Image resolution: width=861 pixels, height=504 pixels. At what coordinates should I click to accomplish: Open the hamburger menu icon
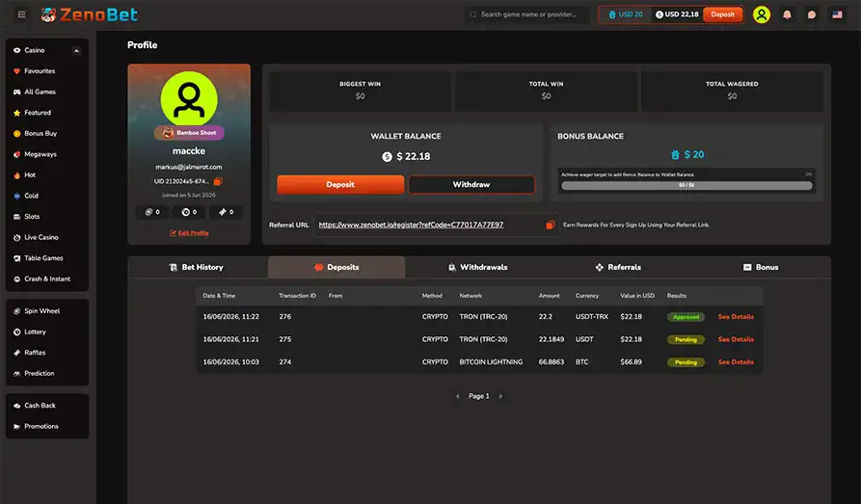coord(22,14)
